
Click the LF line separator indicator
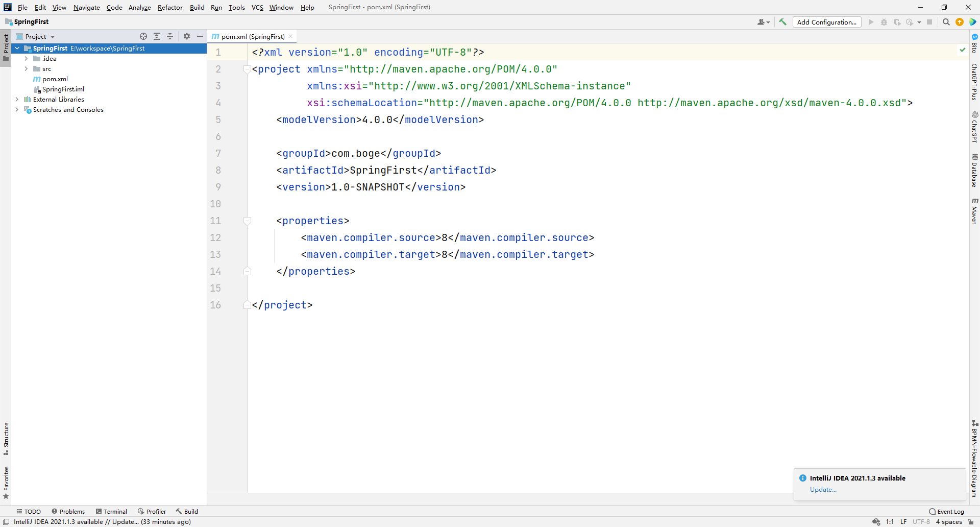[903, 521]
